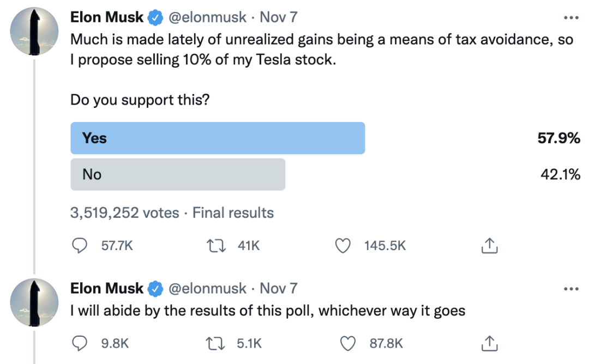Screen dimensions: 589x364
Task: Click the No poll result bar
Action: (178, 174)
